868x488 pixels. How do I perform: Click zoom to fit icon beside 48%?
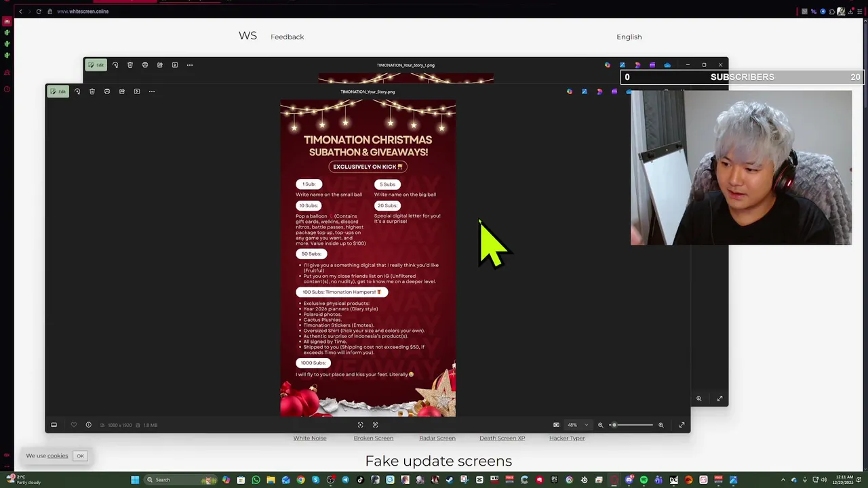pyautogui.click(x=556, y=425)
